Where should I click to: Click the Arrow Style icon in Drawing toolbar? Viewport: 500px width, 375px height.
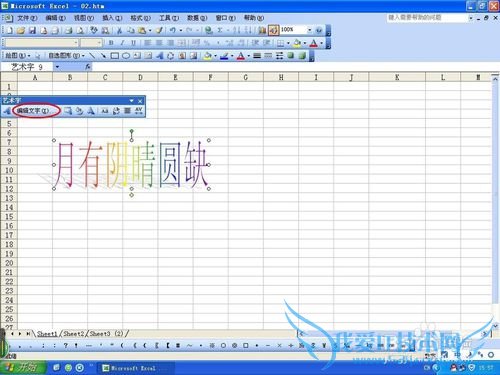click(279, 56)
